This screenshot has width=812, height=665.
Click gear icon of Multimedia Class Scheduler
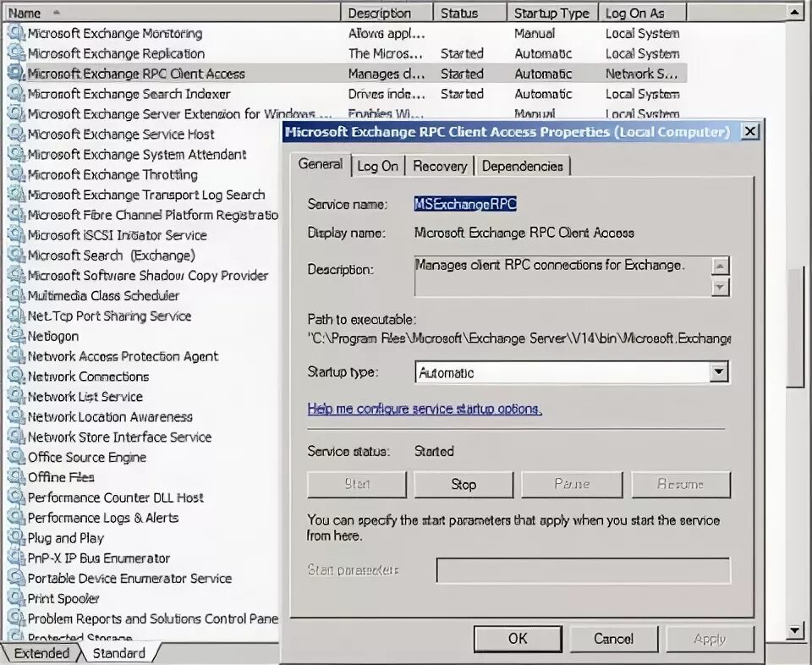(x=16, y=296)
